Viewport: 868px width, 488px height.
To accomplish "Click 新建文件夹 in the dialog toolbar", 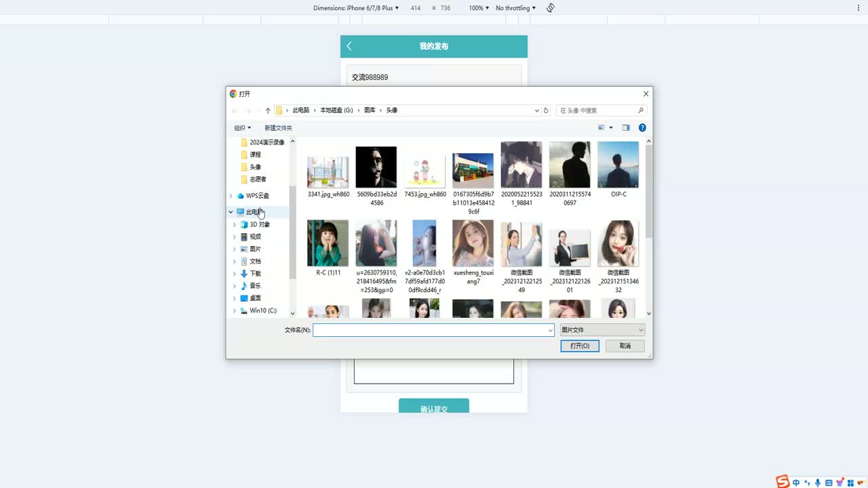I will tap(278, 128).
